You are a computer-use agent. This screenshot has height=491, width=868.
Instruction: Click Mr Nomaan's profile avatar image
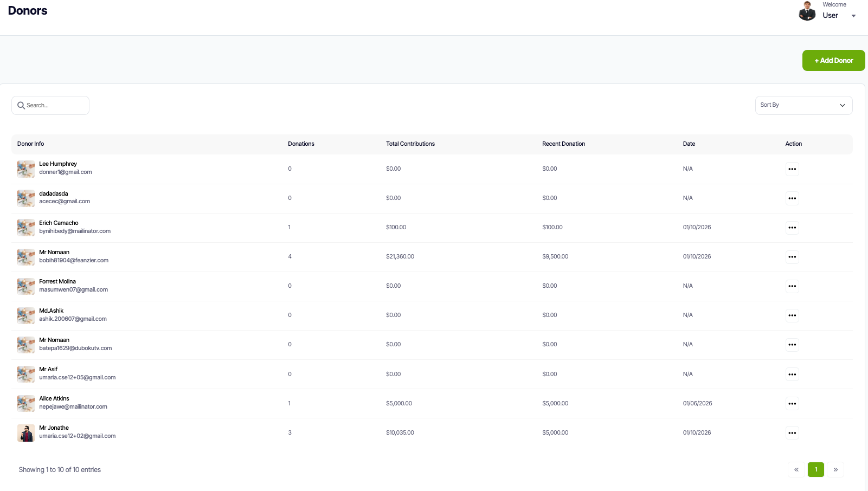[x=25, y=257]
